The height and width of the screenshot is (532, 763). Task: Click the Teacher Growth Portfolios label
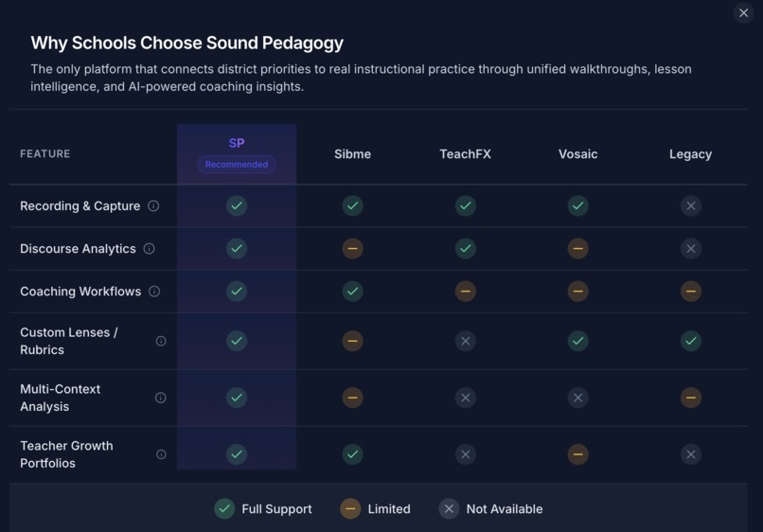(x=66, y=454)
